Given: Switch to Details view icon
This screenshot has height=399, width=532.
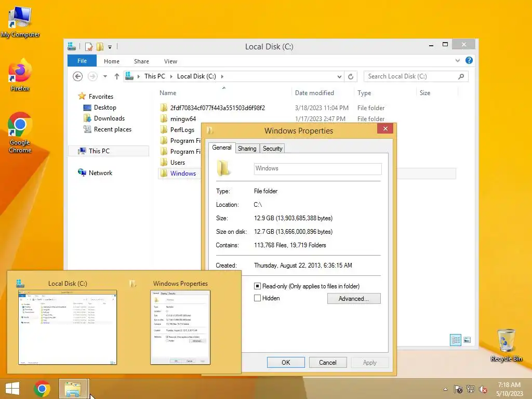Looking at the screenshot, I should pyautogui.click(x=455, y=340).
